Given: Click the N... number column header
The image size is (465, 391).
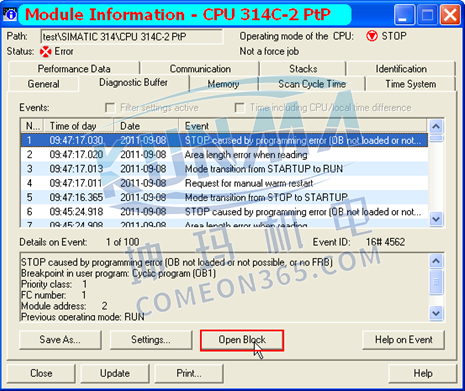Looking at the screenshot, I should 32,126.
